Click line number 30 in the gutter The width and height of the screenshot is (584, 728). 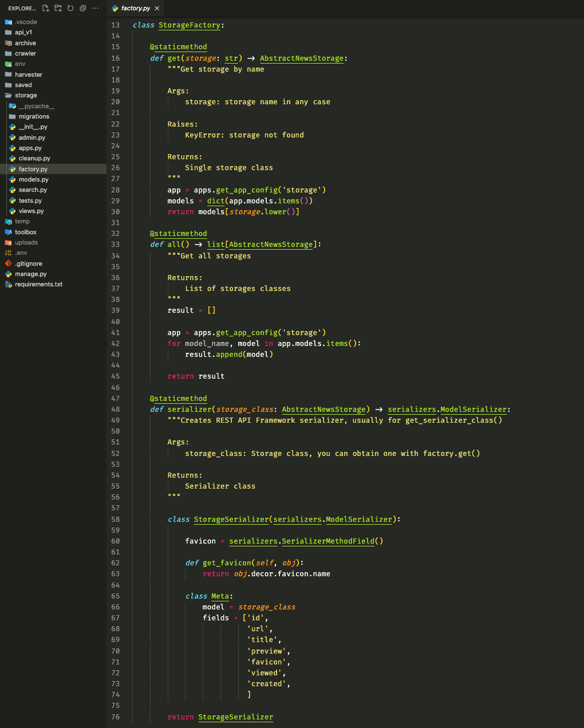[116, 212]
